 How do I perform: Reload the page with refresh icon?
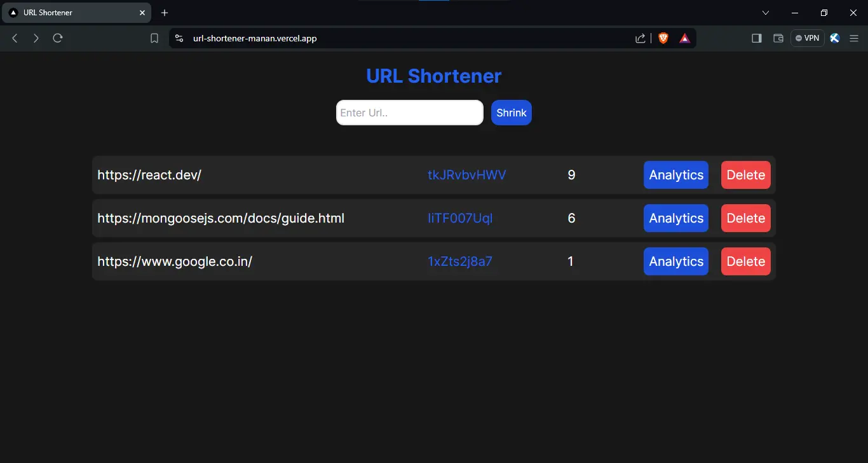[58, 38]
